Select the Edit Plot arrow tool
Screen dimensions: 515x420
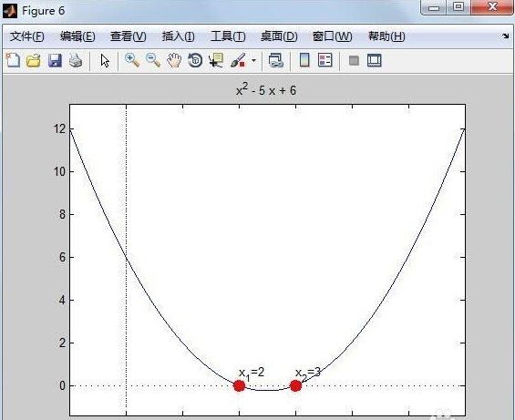[x=105, y=61]
